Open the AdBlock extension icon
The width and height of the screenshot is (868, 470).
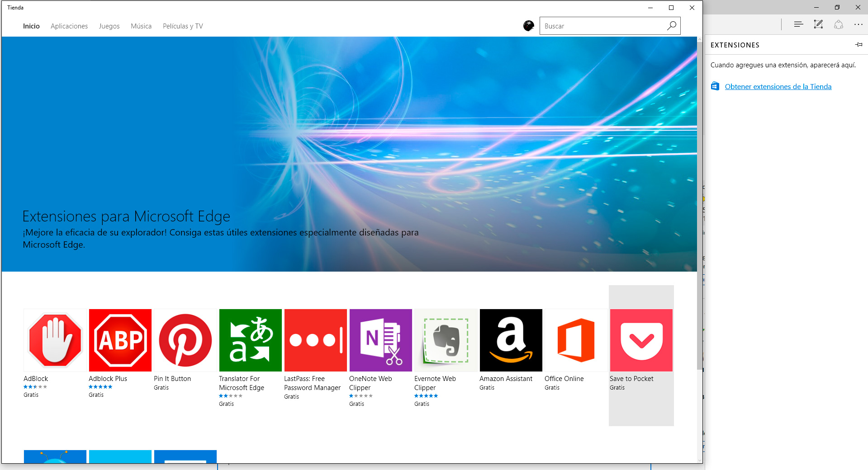(x=55, y=340)
